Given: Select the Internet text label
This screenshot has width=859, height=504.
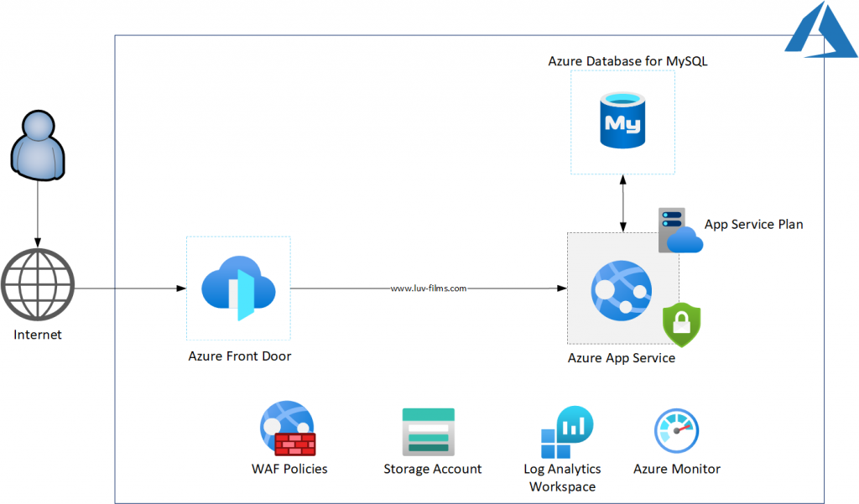Looking at the screenshot, I should click(x=38, y=335).
